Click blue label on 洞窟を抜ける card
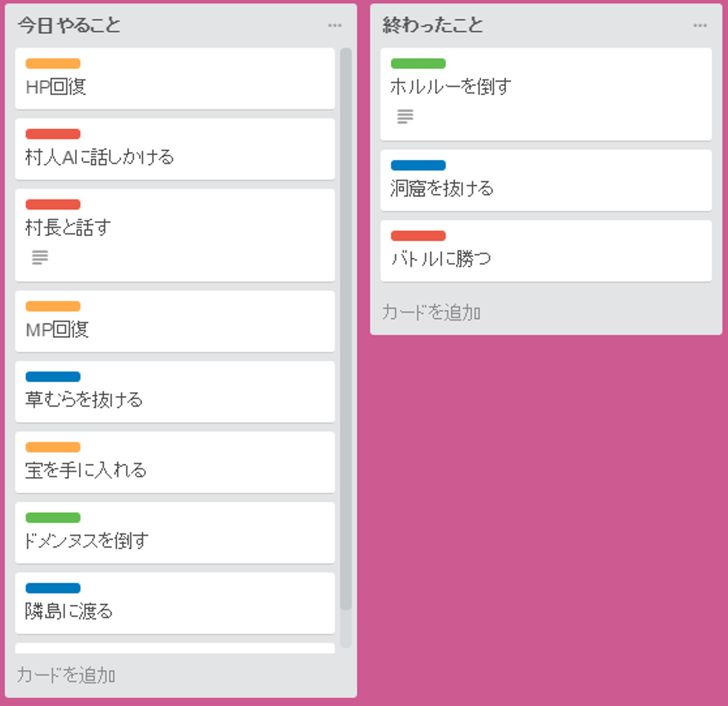This screenshot has height=706, width=728. click(418, 165)
